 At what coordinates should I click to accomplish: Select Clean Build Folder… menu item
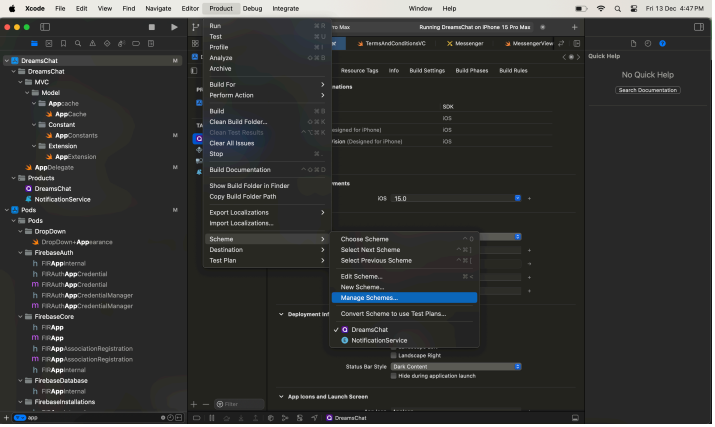238,121
